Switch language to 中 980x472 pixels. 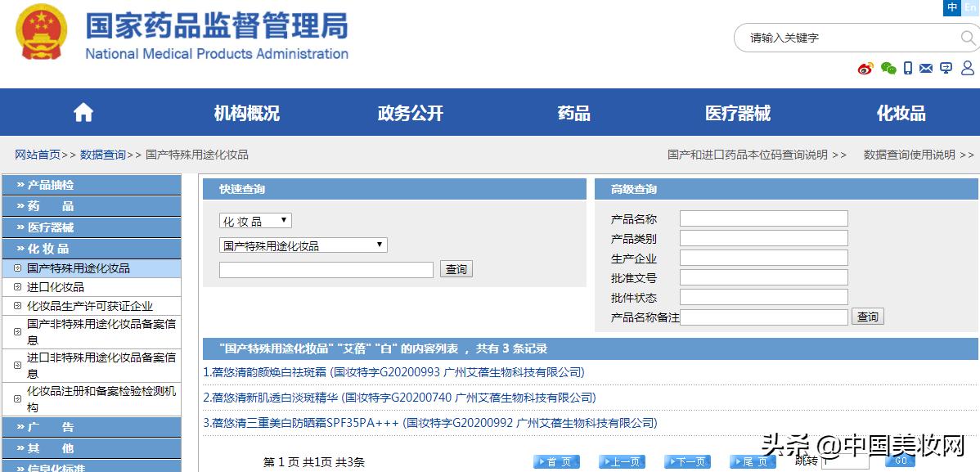tap(952, 7)
